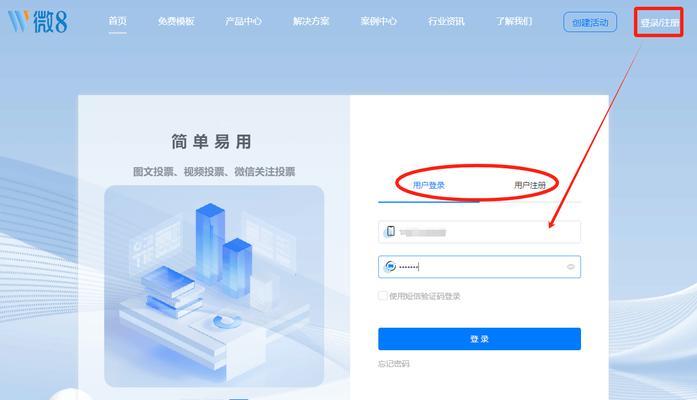Click 忘记密码 link

click(x=393, y=364)
